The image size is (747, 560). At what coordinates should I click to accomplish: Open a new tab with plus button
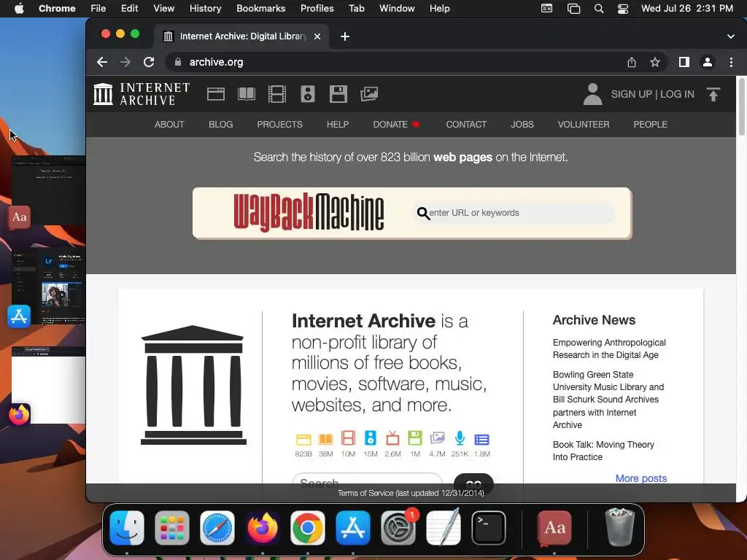pyautogui.click(x=345, y=36)
